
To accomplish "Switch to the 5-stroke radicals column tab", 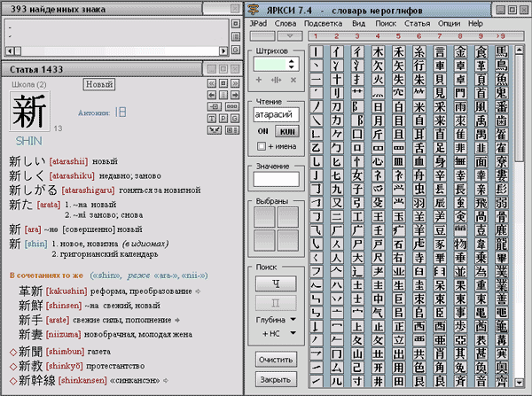I will [x=398, y=36].
